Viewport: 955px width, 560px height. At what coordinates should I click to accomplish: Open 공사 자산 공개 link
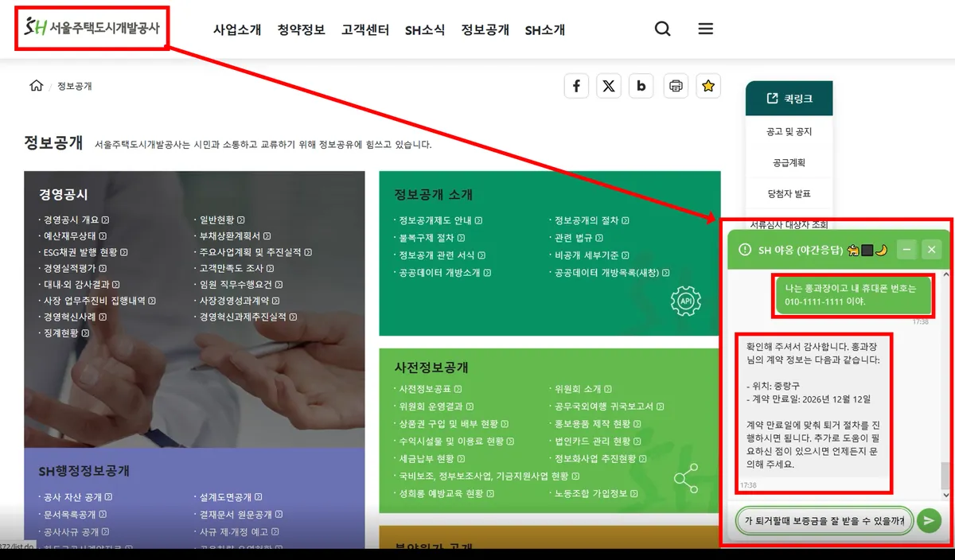point(76,497)
